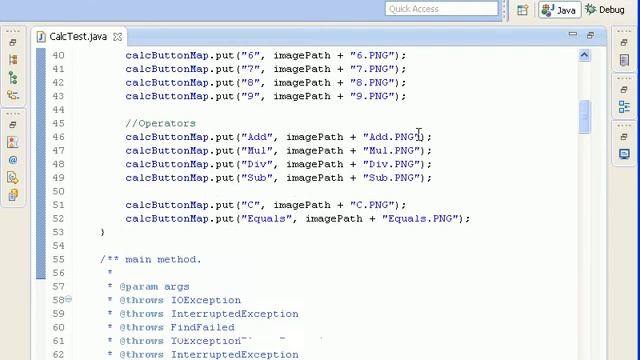Click "@throws IOException" on line 58
This screenshot has height=360, width=640.
click(180, 300)
